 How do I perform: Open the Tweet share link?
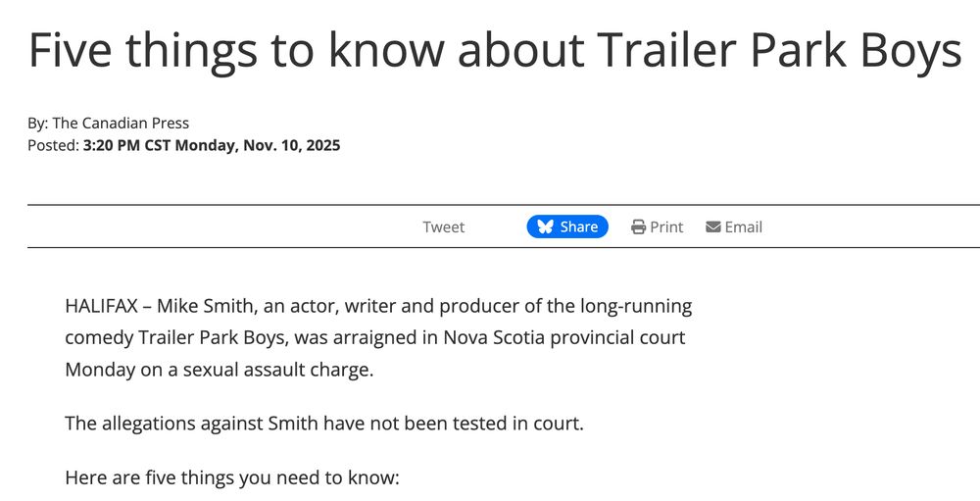(443, 226)
